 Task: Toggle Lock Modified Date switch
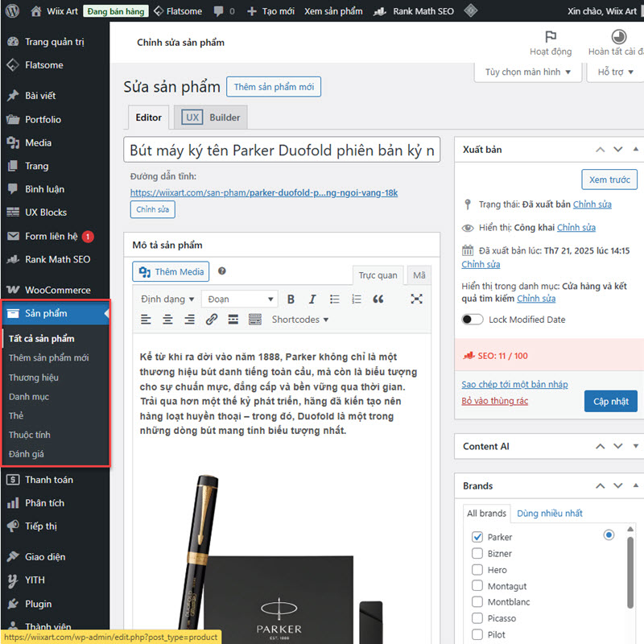tap(473, 320)
